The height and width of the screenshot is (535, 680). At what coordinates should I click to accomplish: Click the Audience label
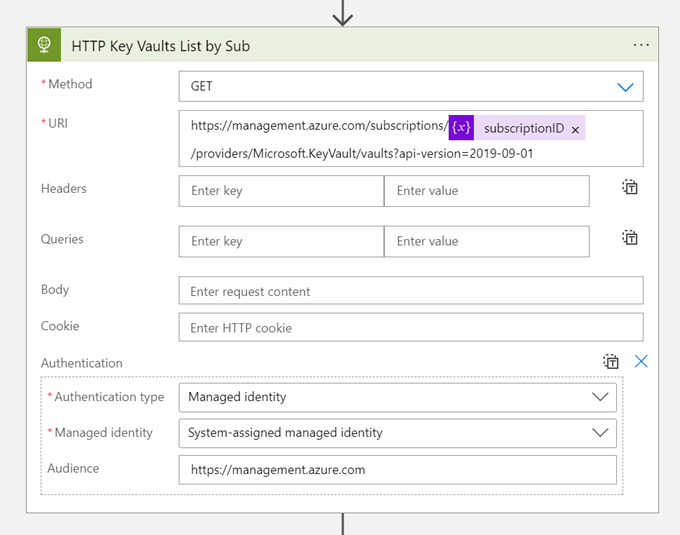click(x=73, y=468)
